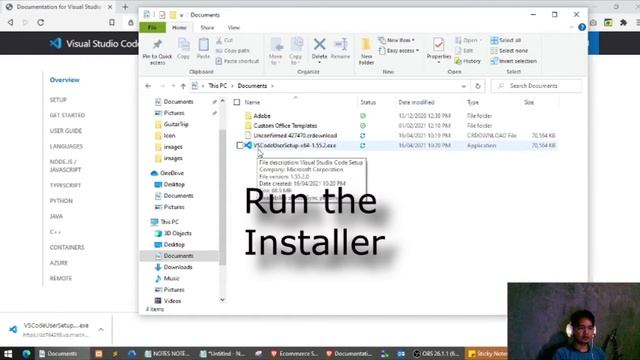Check the VSCodeUserSetup file checkbox
Viewport: 640px width, 360px height.
coord(240,145)
